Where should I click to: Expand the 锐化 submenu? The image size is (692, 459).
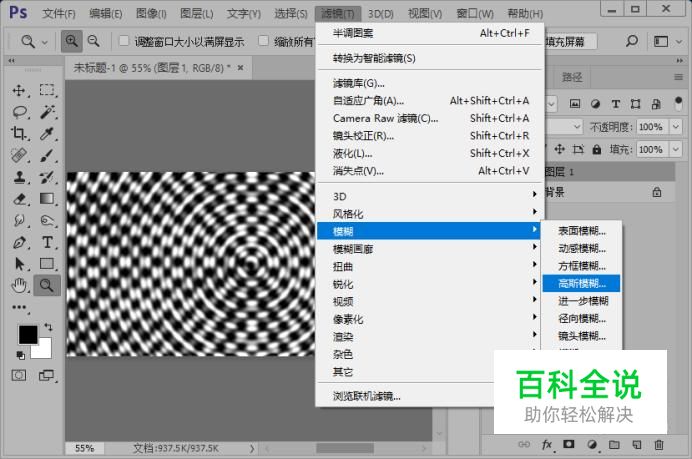coord(429,284)
